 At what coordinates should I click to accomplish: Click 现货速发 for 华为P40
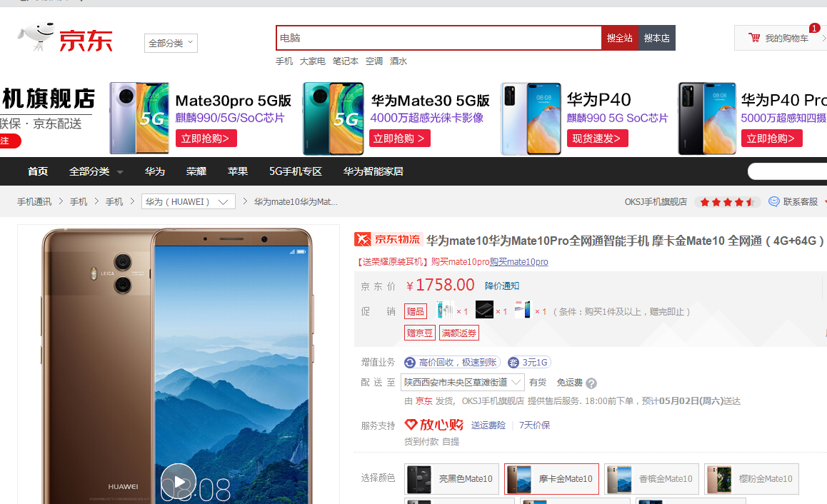(597, 138)
